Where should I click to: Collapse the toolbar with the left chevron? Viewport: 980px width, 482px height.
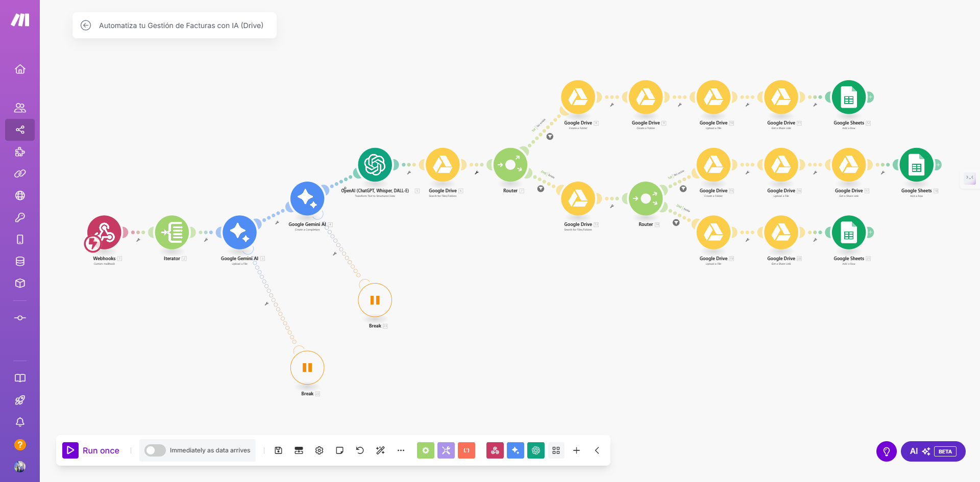click(x=597, y=450)
